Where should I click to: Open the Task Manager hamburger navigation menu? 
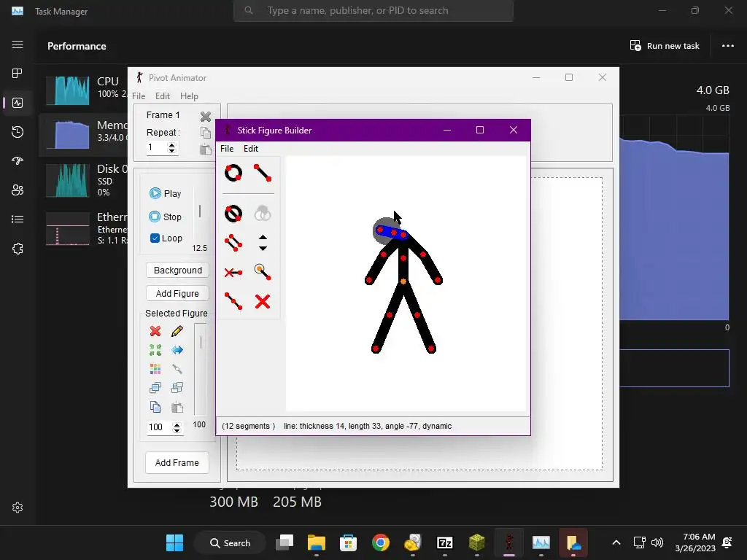(18, 44)
